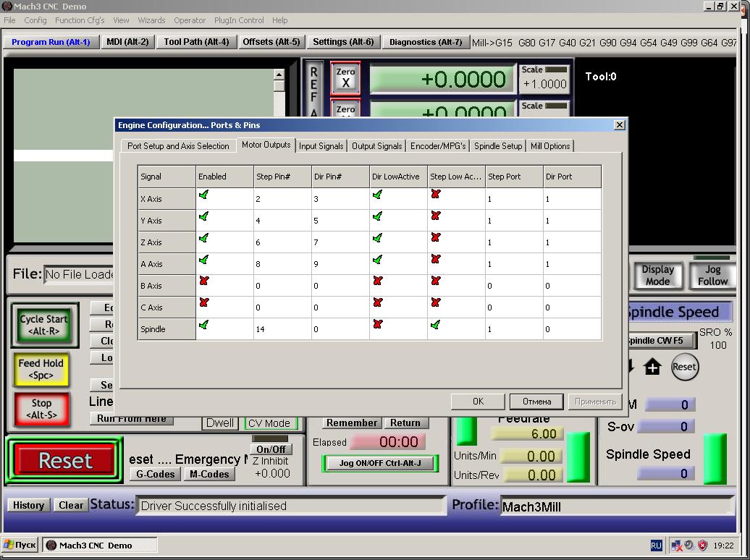
Task: Clear the status message
Action: tap(71, 505)
